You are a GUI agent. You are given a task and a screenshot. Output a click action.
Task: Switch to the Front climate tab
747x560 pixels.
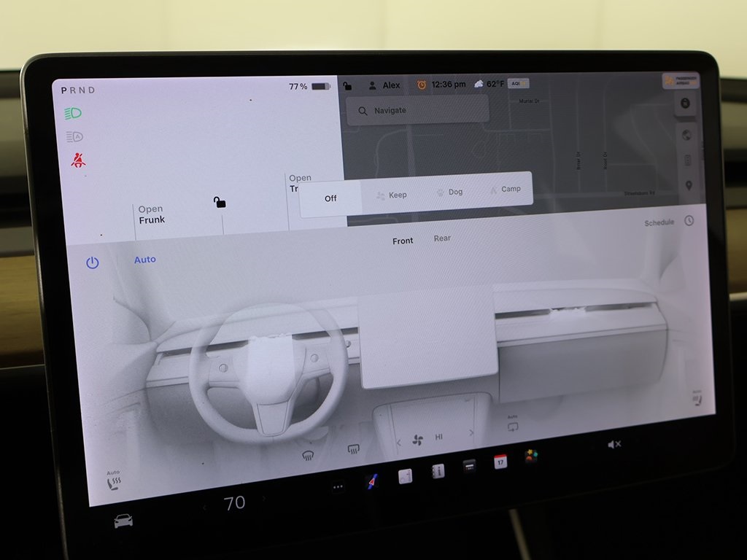click(x=403, y=241)
